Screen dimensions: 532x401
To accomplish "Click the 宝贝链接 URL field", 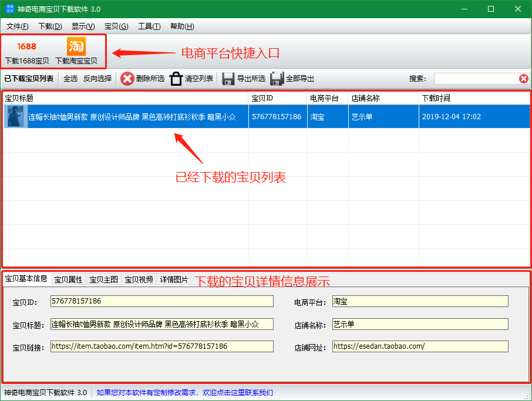I will tap(162, 346).
